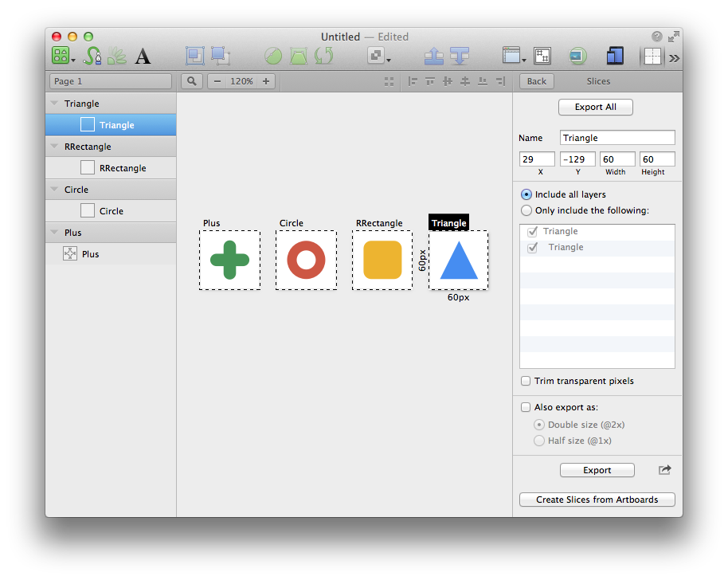728x580 pixels.
Task: Click the Slice export icon
Action: point(577,56)
